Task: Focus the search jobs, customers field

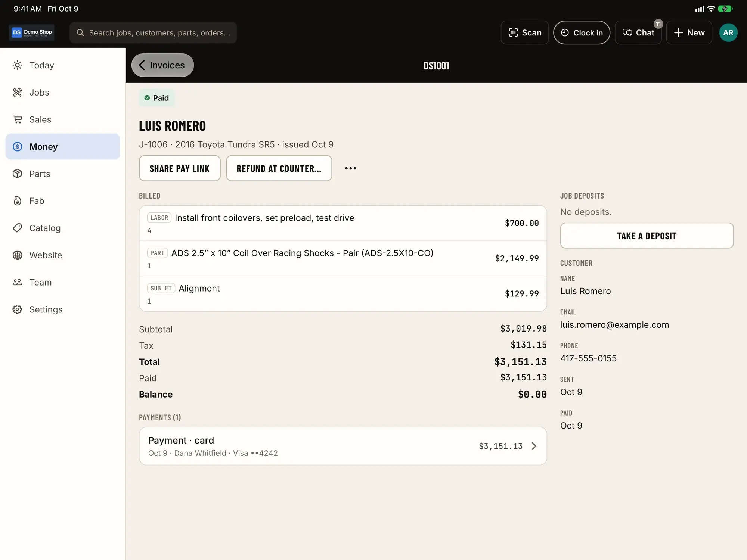Action: (153, 32)
